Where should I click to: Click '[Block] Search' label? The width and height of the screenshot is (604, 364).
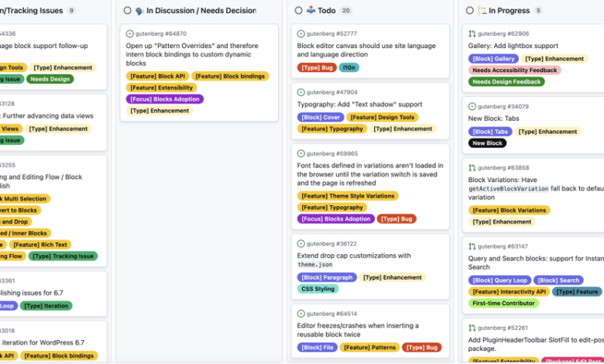pos(558,280)
